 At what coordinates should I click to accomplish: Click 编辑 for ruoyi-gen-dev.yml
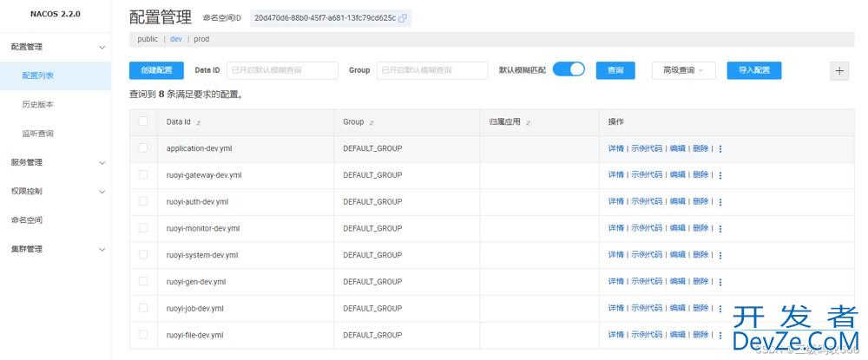tap(678, 281)
